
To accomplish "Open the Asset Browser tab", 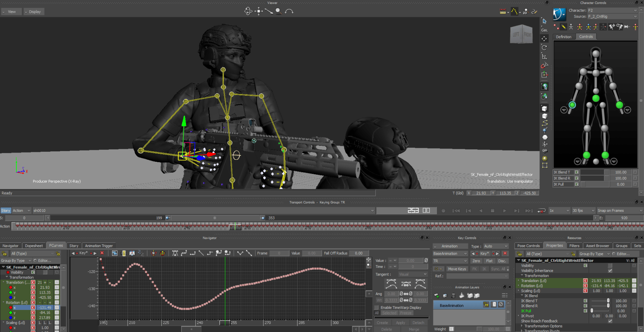I will 597,246.
